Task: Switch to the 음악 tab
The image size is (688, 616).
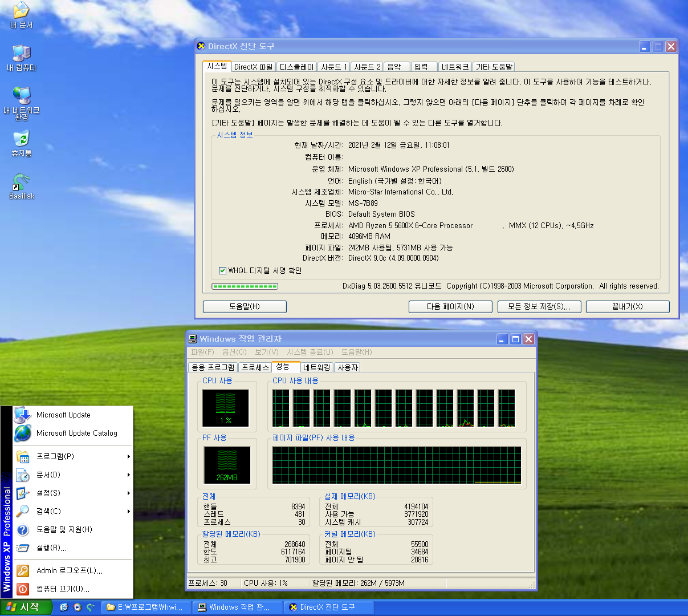Action: click(x=397, y=67)
